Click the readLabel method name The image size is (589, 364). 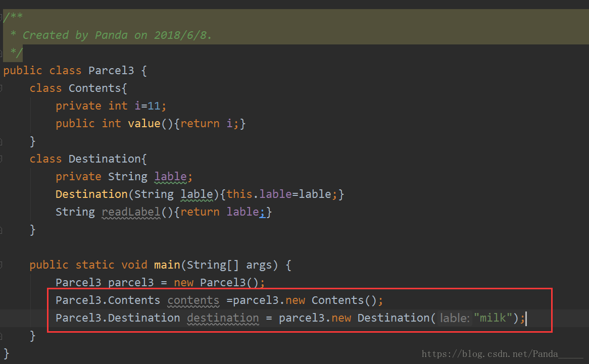[x=131, y=212]
